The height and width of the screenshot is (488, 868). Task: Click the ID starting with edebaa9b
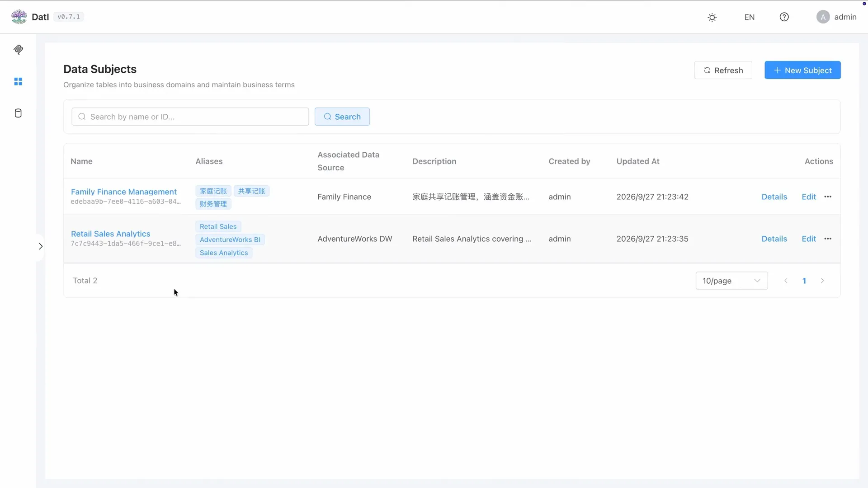pyautogui.click(x=126, y=202)
